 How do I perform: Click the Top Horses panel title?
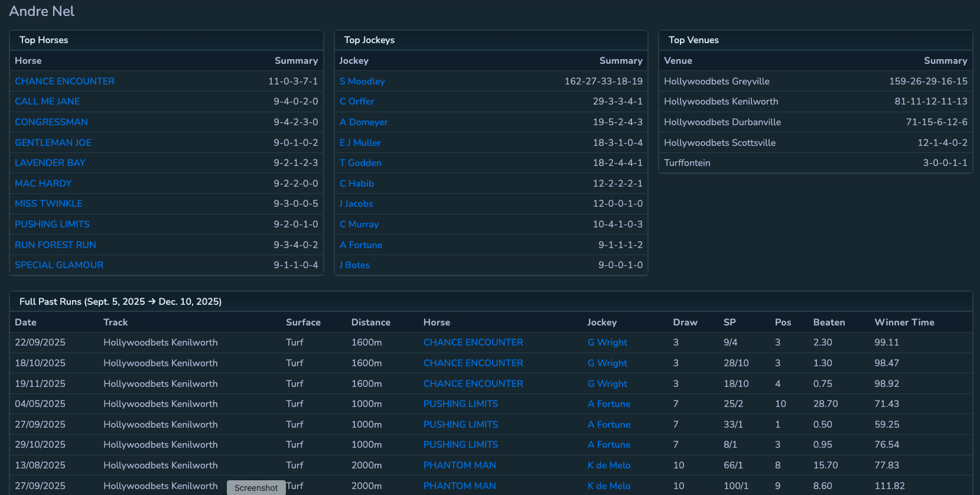[x=44, y=40]
